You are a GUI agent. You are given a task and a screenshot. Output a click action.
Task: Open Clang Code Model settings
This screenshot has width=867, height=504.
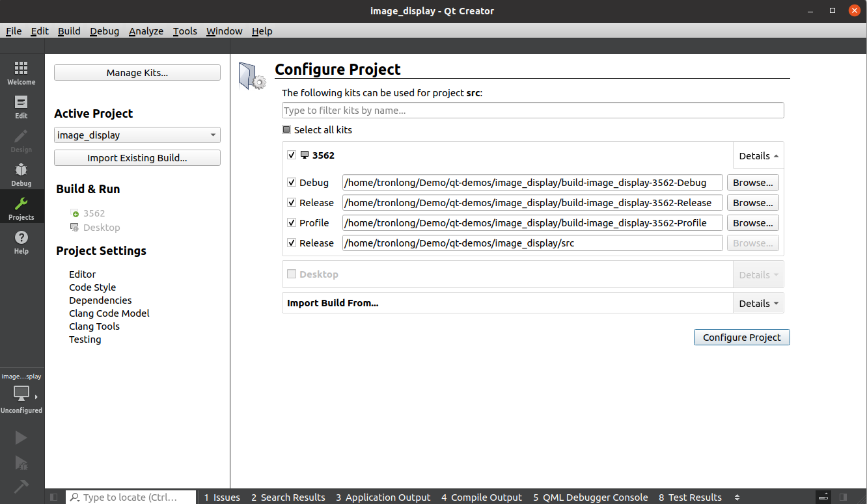[109, 313]
